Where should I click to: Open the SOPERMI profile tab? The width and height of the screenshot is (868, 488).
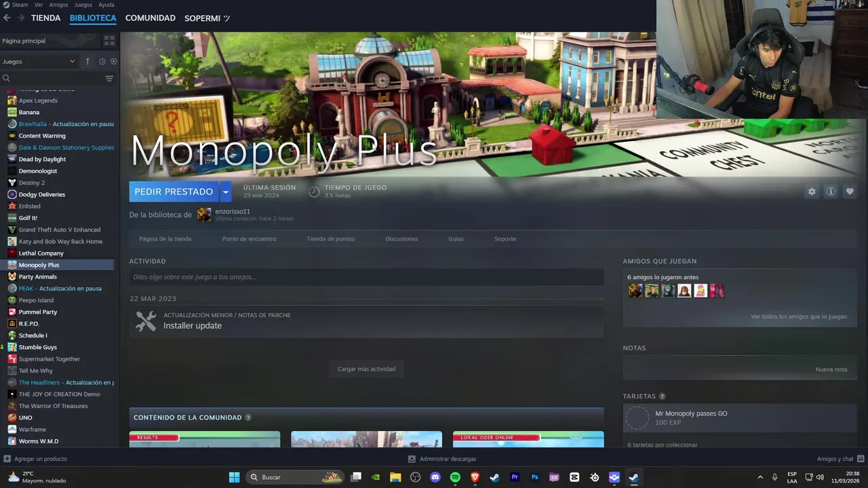tap(208, 18)
